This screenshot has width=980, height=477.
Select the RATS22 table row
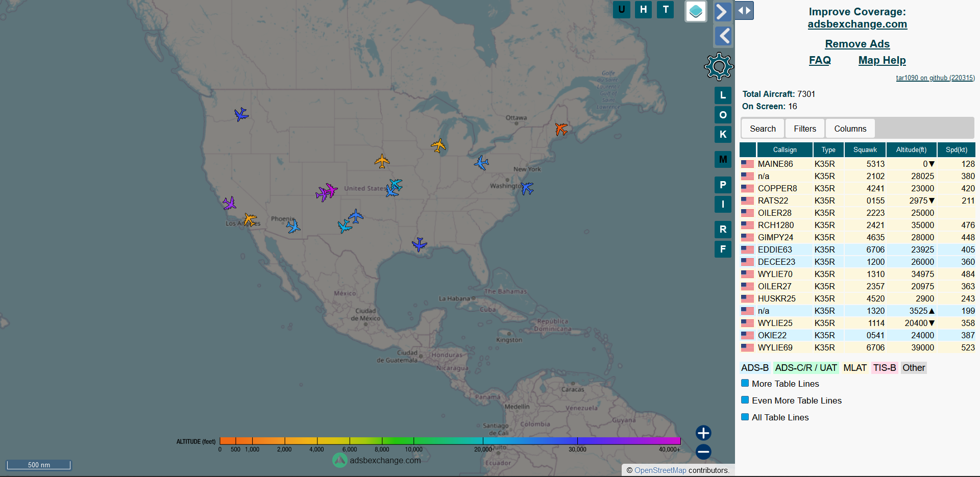(857, 200)
